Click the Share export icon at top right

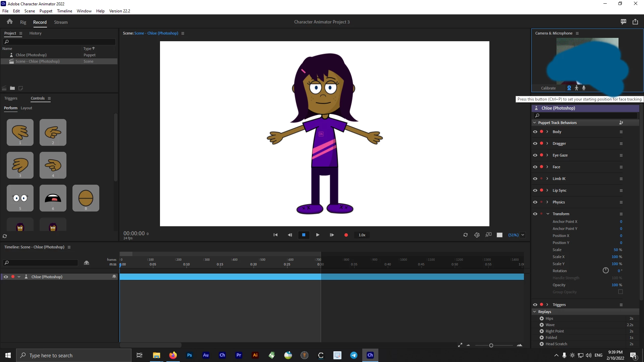[635, 22]
